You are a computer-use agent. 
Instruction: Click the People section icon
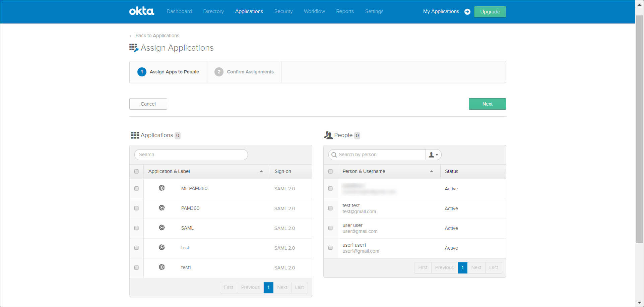(x=328, y=135)
